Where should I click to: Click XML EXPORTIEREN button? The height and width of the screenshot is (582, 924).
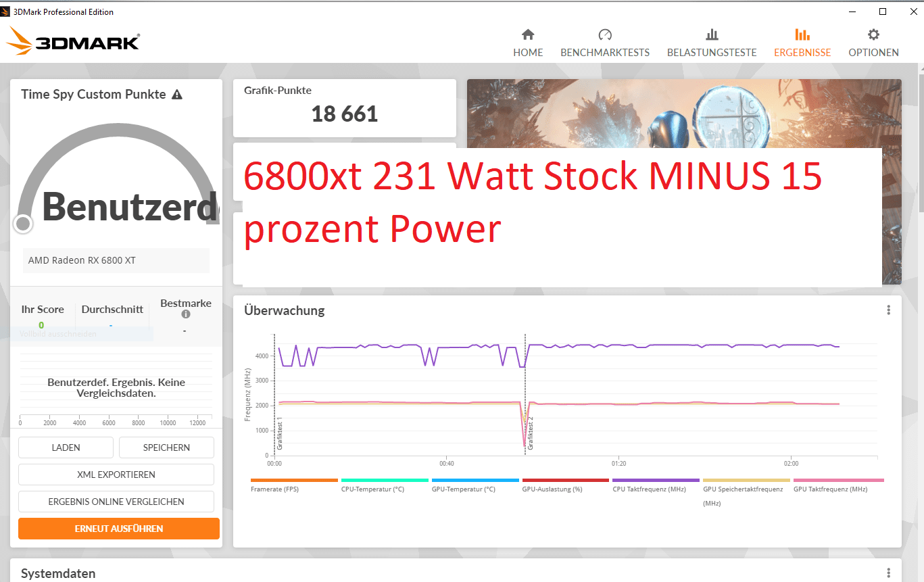click(116, 475)
